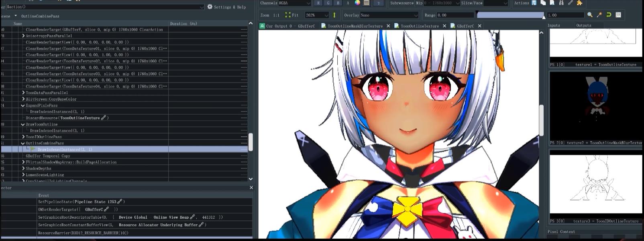Toggle the green channel G button
The width and height of the screenshot is (644, 241).
point(328,3)
